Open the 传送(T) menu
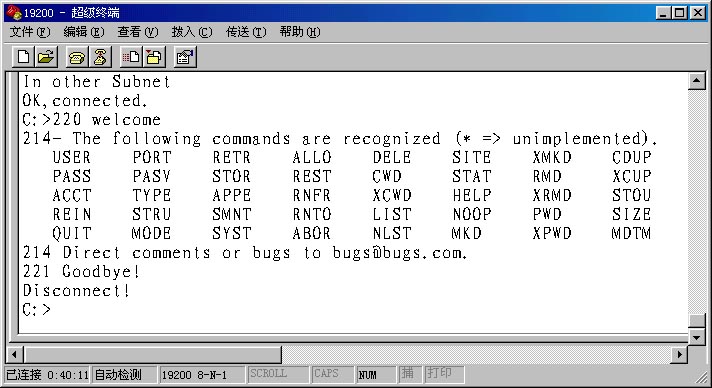 click(246, 32)
